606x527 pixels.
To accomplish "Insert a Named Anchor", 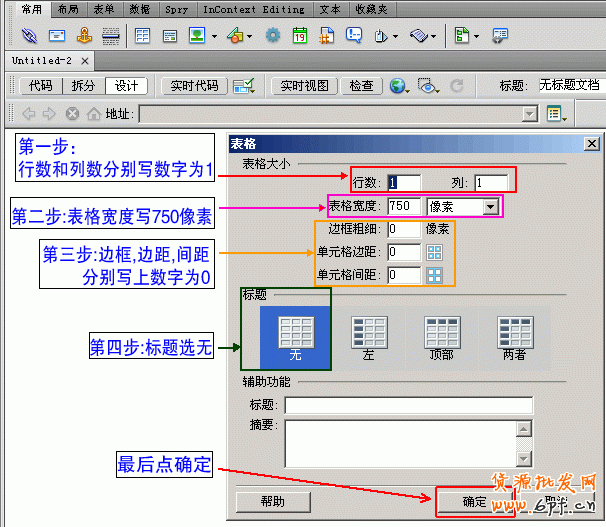I will click(84, 36).
